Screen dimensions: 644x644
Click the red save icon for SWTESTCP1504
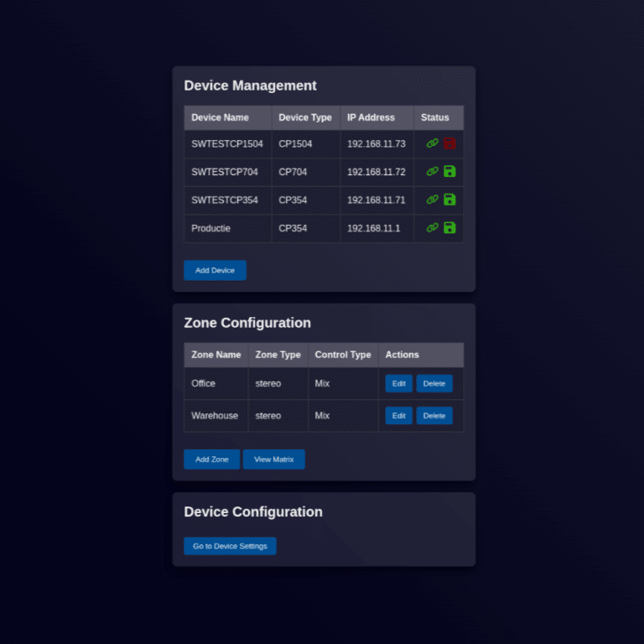coord(449,143)
